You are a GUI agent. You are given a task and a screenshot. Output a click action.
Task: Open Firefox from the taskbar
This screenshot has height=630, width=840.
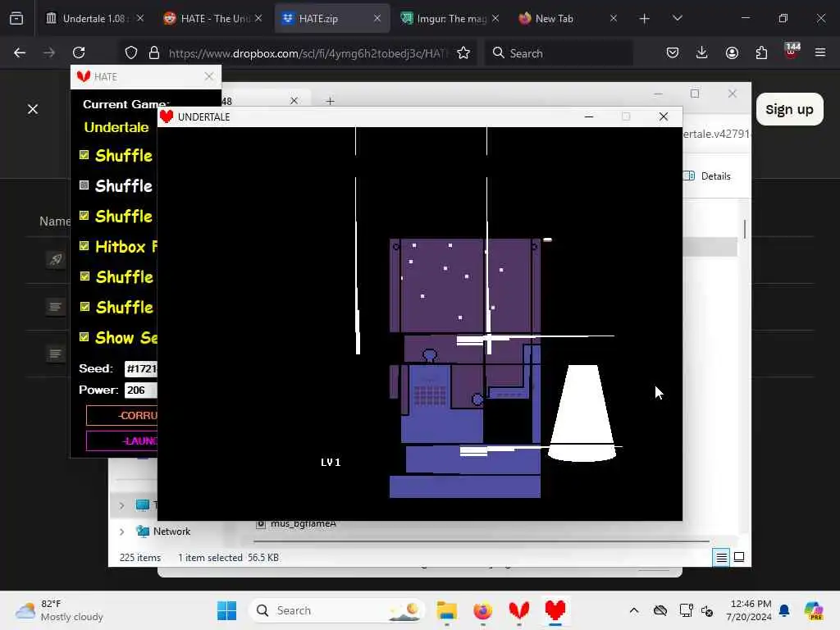click(482, 610)
